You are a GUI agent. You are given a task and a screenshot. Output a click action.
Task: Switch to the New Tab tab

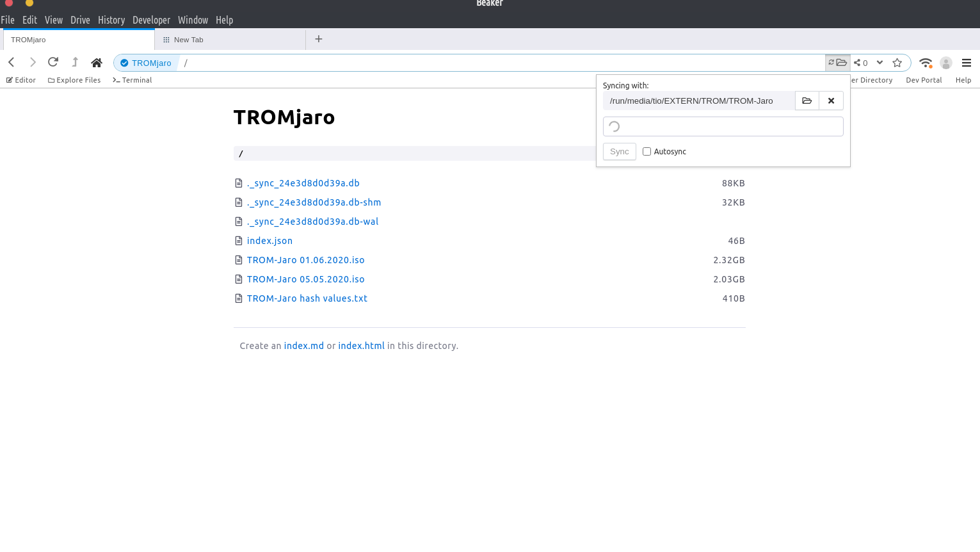pyautogui.click(x=230, y=40)
